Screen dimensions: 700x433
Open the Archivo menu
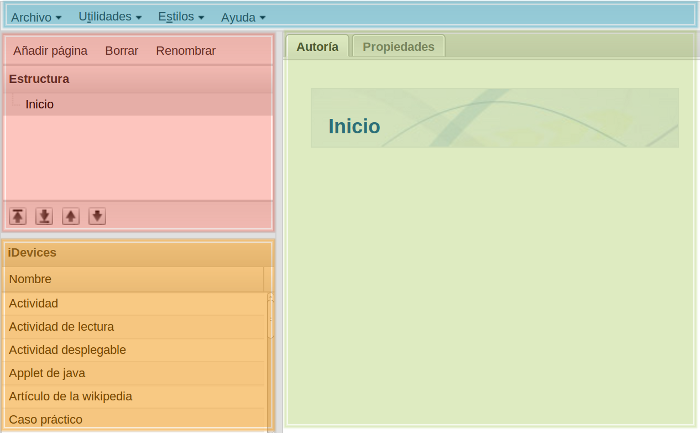[x=36, y=17]
